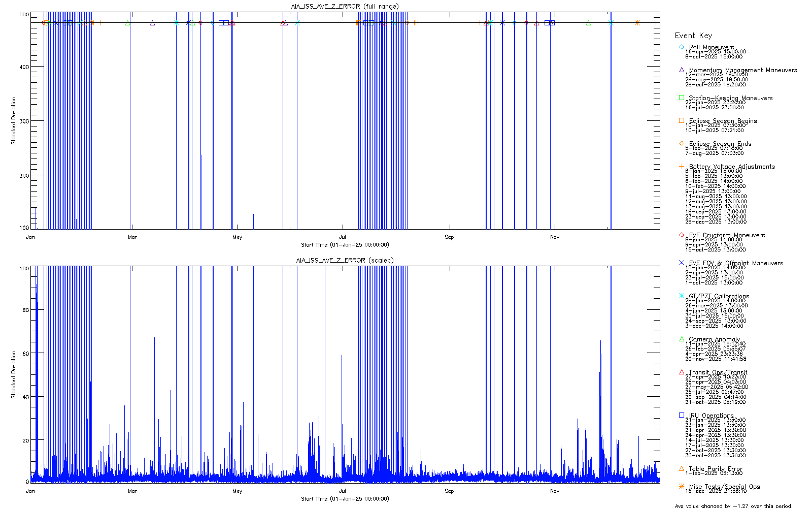Viewport: 812px width, 508px height.
Task: Click the Table Parity Error orange triangle icon
Action: coord(681,468)
